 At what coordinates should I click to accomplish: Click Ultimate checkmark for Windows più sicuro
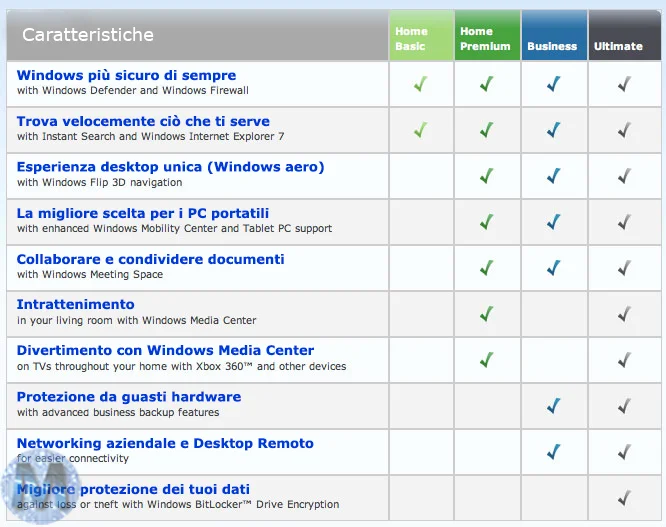click(x=624, y=84)
